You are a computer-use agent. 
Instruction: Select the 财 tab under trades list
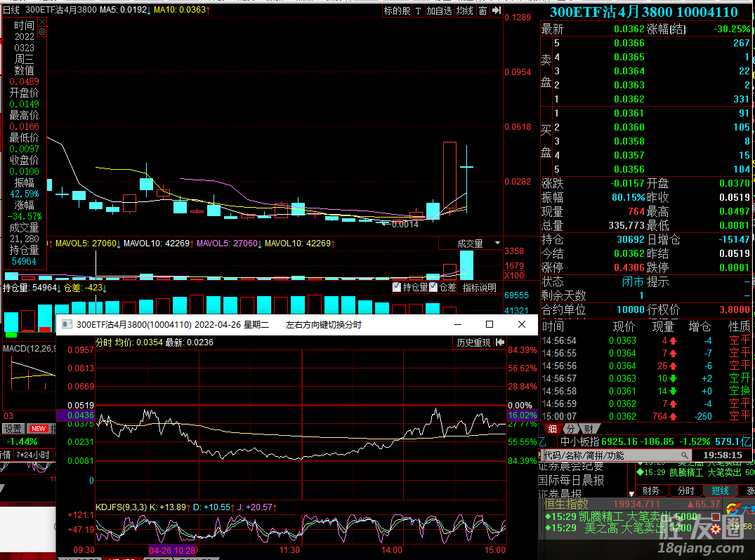[x=588, y=428]
